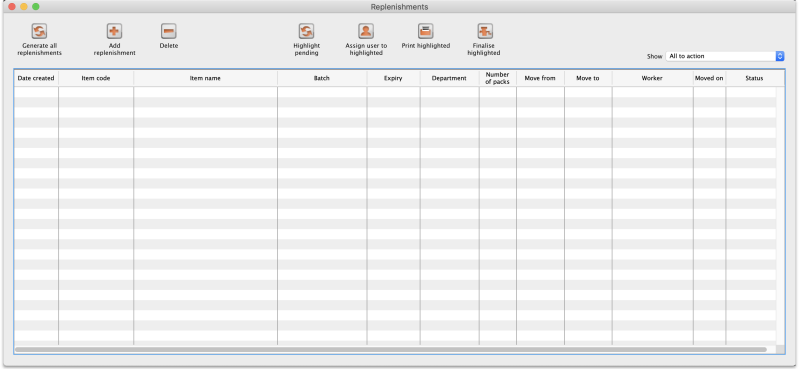Click the Item name column header

pyautogui.click(x=205, y=78)
